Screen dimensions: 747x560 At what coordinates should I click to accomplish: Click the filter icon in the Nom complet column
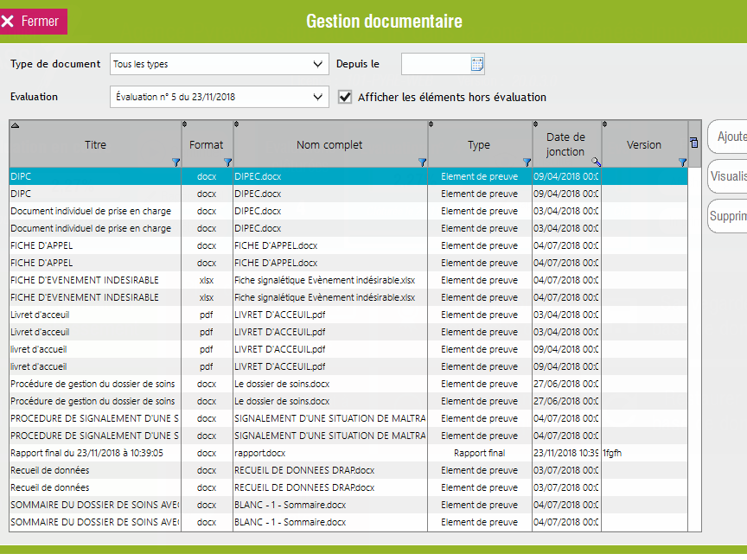[x=422, y=162]
